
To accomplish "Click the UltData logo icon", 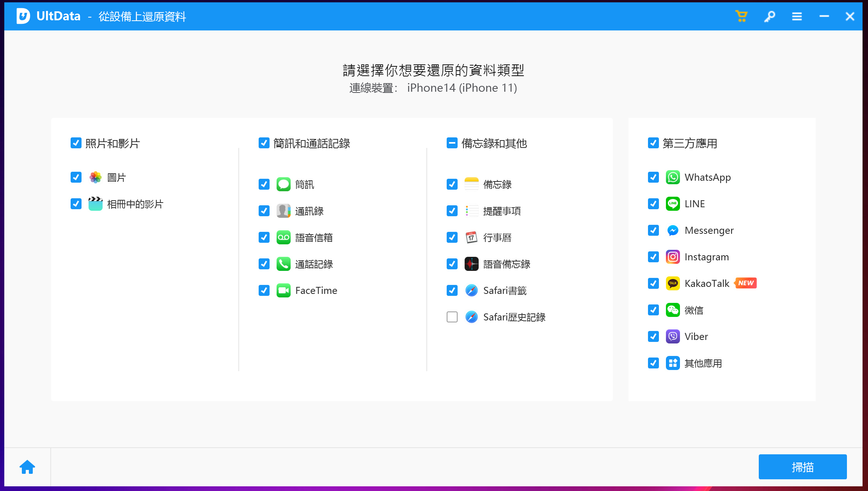I will (23, 16).
